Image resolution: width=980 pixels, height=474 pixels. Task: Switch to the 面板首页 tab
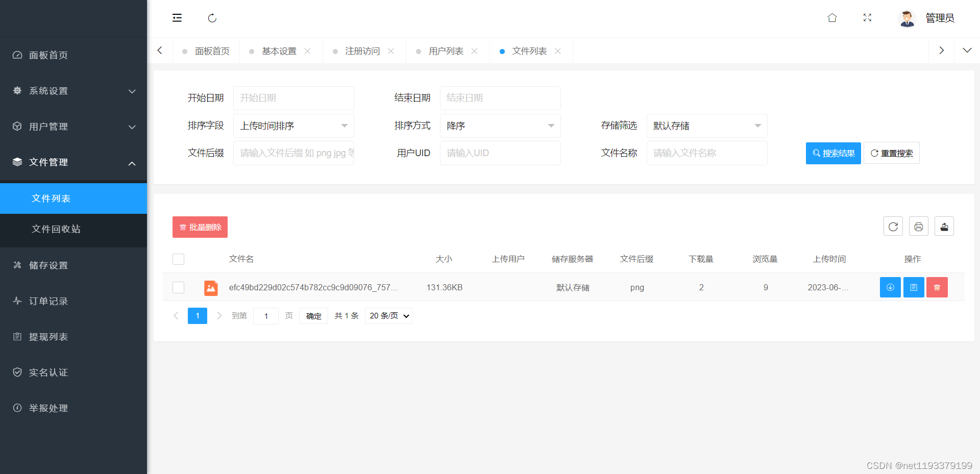click(206, 51)
